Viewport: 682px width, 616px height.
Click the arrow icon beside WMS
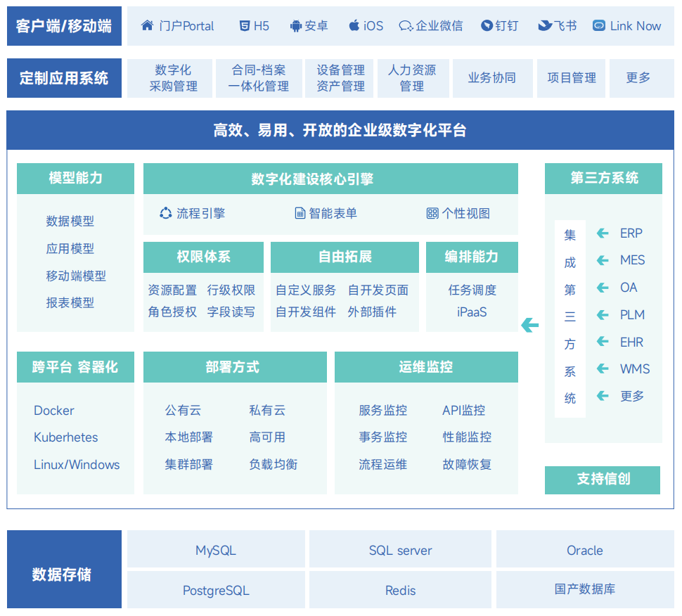pyautogui.click(x=602, y=368)
